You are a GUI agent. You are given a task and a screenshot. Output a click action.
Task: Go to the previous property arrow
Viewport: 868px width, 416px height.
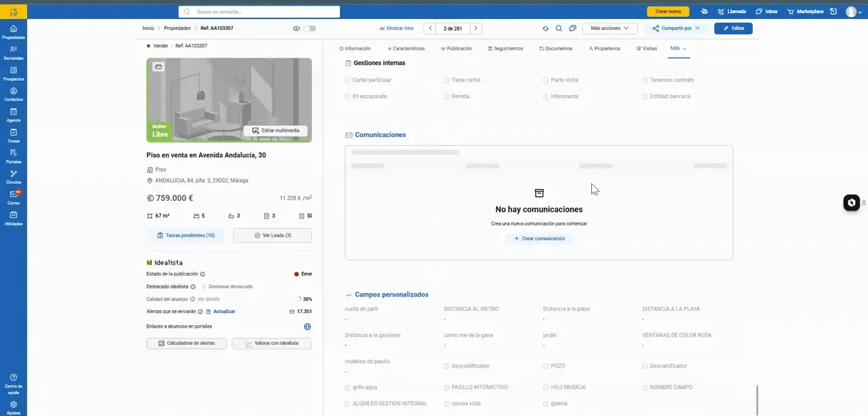[x=430, y=29]
